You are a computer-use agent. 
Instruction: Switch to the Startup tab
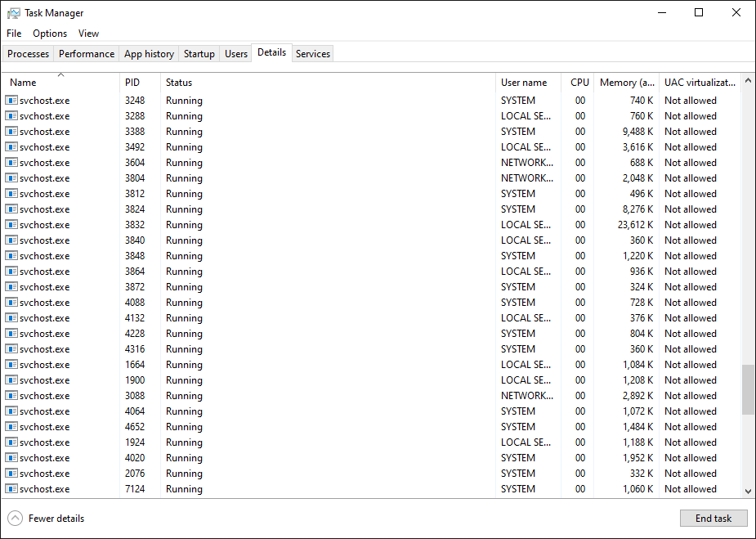(199, 53)
